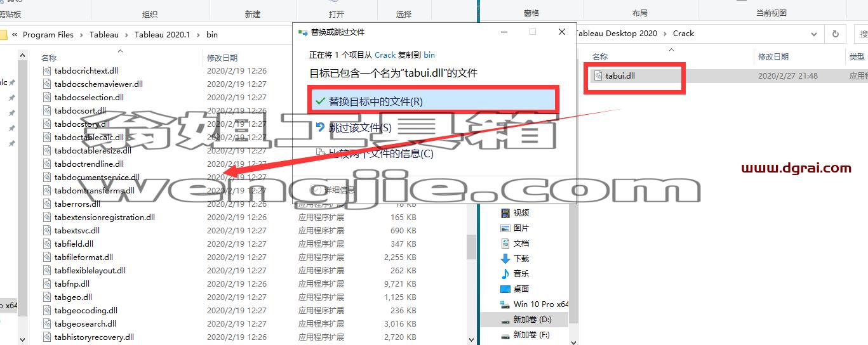The width and height of the screenshot is (868, 345).
Task: Expand chevron after Tableau Desktop 2020 breadcrumb
Action: pos(665,34)
